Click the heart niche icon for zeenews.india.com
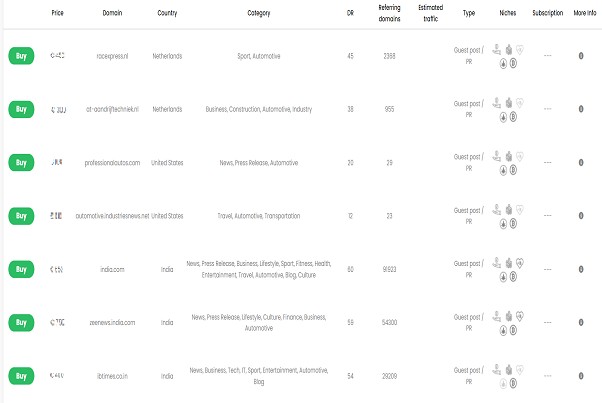 point(519,316)
